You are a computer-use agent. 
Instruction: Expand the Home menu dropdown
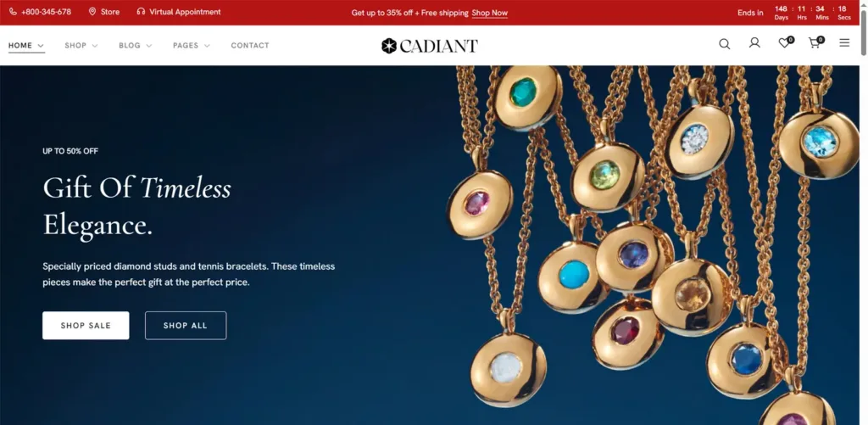tap(26, 46)
